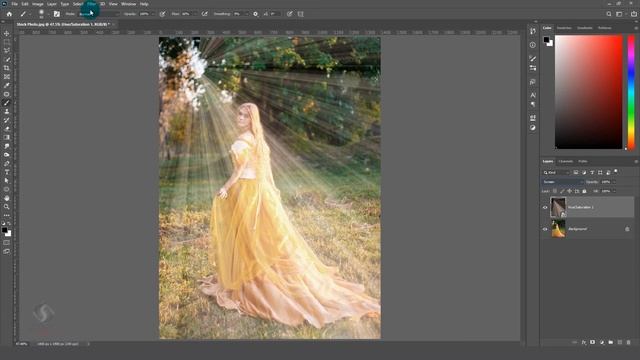
Task: Open the Layer menu
Action: (52, 4)
